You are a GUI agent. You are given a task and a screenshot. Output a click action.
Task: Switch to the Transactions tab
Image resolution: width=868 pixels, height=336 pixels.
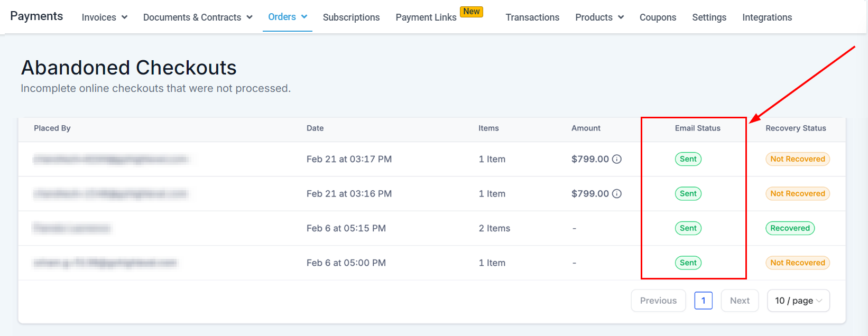(532, 17)
